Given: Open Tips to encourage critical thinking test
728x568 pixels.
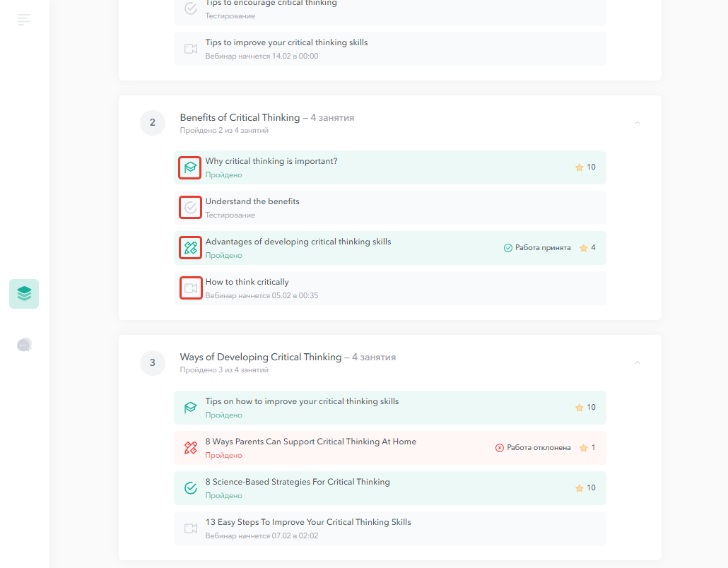Looking at the screenshot, I should click(x=390, y=10).
